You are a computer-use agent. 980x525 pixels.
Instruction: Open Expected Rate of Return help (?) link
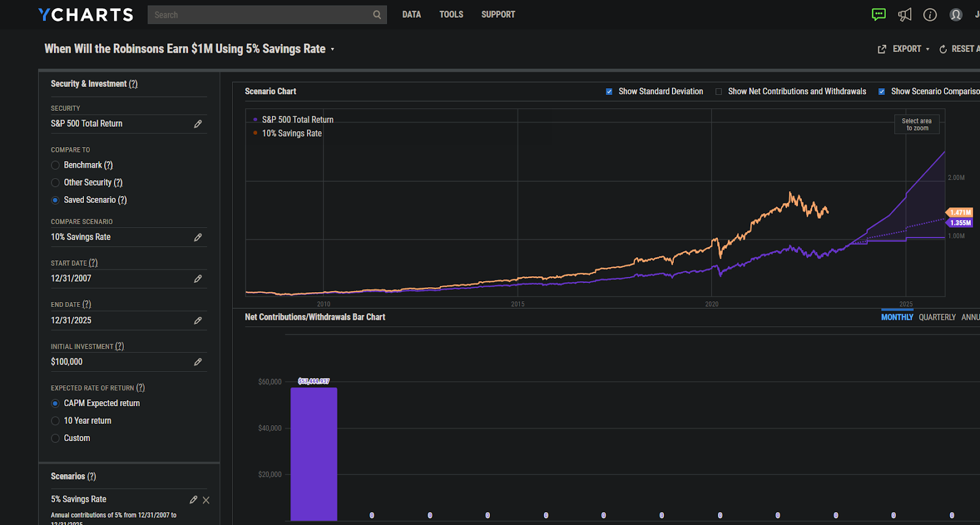[x=140, y=388]
